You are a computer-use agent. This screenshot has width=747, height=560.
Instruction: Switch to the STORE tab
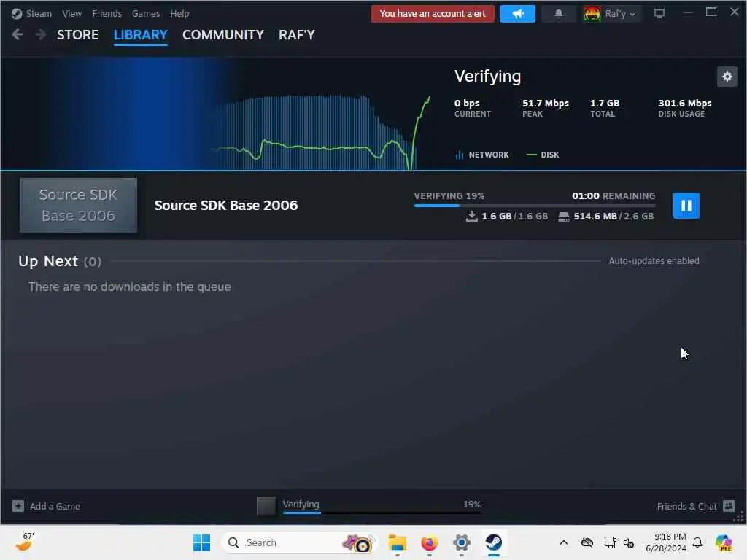tap(77, 35)
